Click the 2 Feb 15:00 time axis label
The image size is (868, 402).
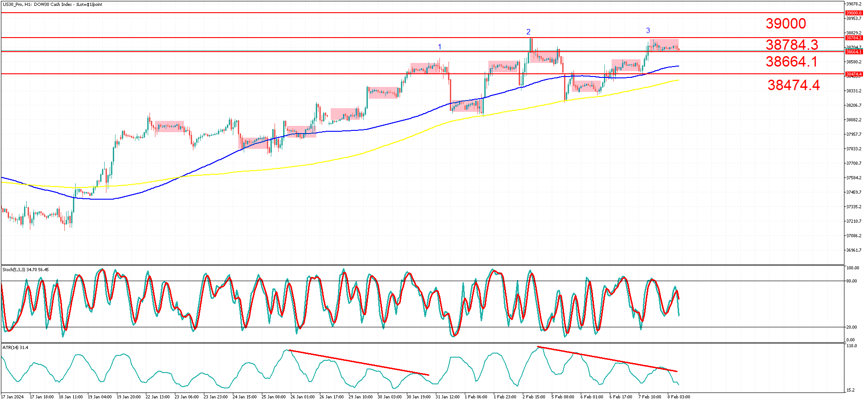pos(534,397)
